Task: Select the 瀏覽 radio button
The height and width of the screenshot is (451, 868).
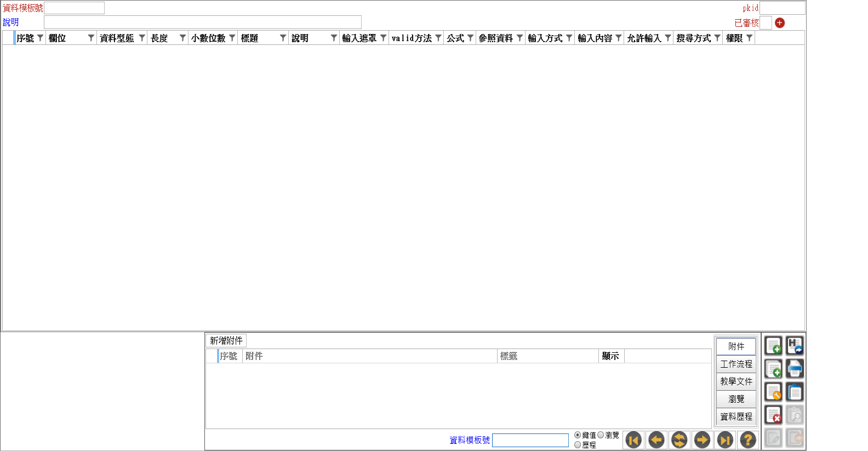Action: [601, 435]
